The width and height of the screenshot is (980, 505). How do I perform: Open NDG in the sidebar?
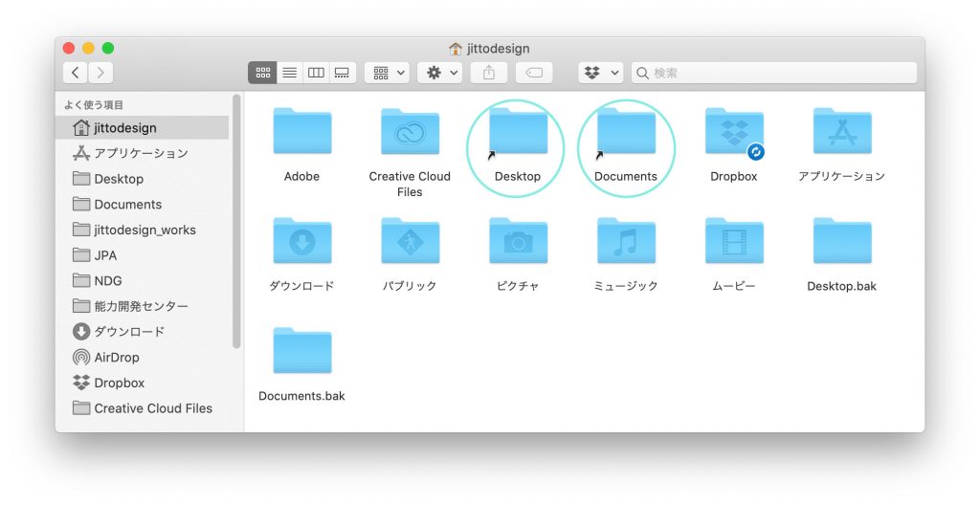click(143, 280)
